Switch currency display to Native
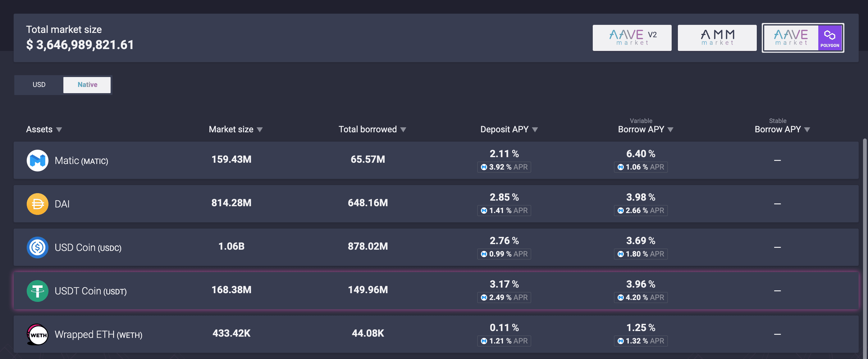The image size is (868, 359). (87, 84)
